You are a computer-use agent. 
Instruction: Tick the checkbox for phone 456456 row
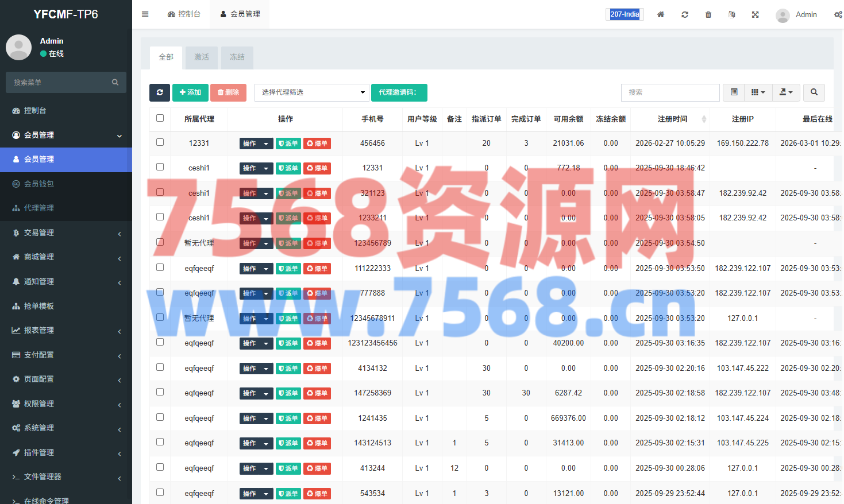[160, 142]
